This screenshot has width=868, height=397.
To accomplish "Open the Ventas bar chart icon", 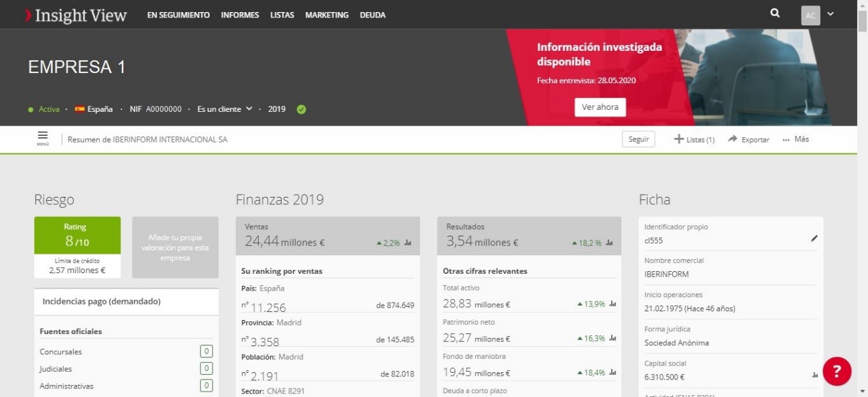I will (x=408, y=243).
